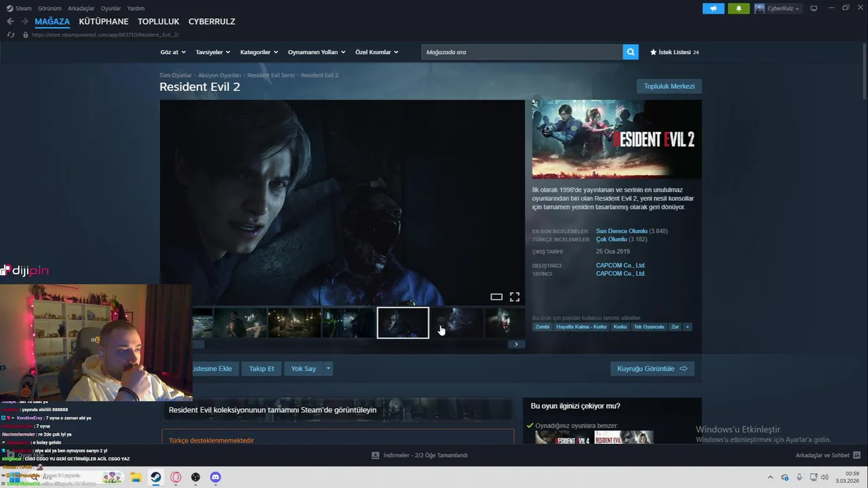
Task: Open screenshot in fullscreen
Action: (515, 297)
